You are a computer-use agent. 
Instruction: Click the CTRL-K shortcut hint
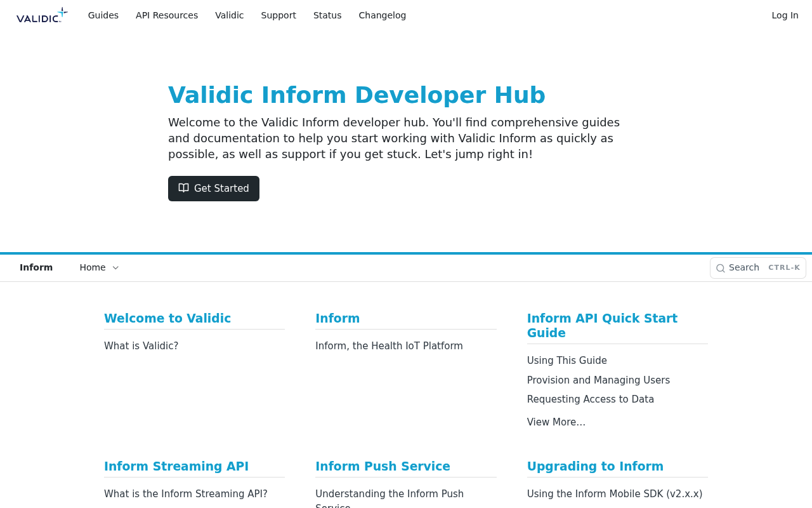click(784, 268)
